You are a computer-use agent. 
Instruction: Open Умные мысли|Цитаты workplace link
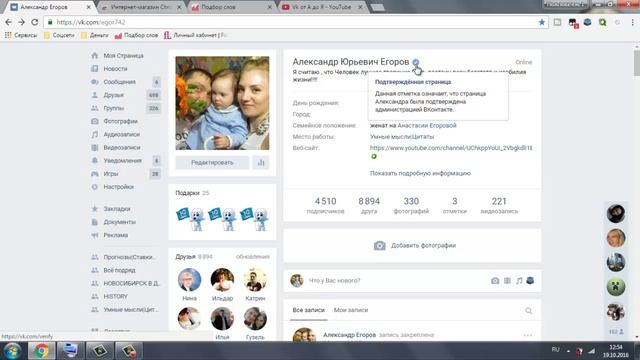(402, 137)
